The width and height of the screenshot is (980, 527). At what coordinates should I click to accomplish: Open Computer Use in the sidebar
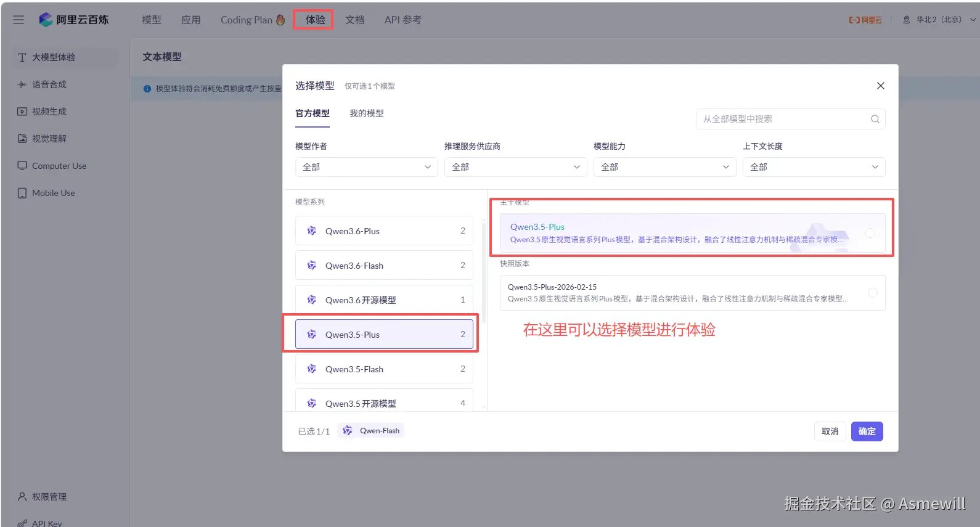[65, 166]
